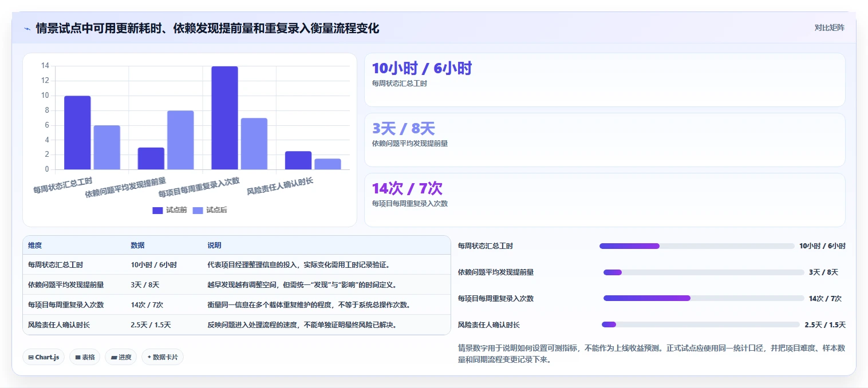Click the 每周状态汇总工时 caption in stat card
This screenshot has height=388, width=868.
[x=400, y=84]
